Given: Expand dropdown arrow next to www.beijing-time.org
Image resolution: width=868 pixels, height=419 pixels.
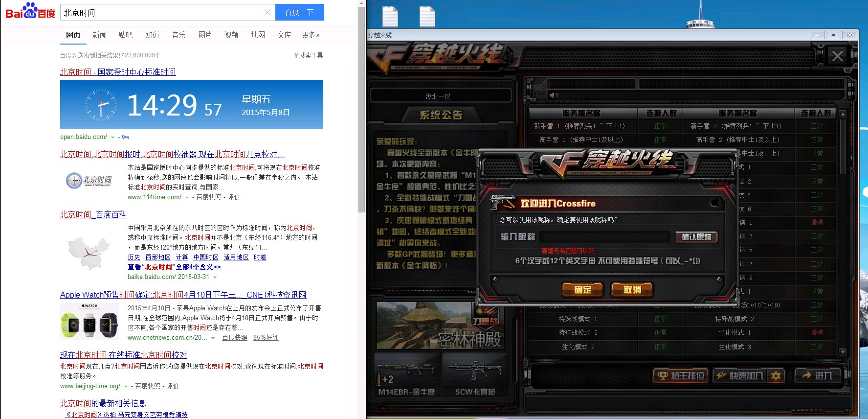Looking at the screenshot, I should pos(126,387).
